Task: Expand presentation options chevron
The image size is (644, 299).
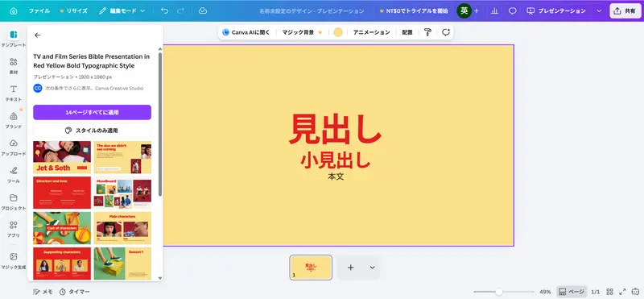Action: pyautogui.click(x=599, y=11)
